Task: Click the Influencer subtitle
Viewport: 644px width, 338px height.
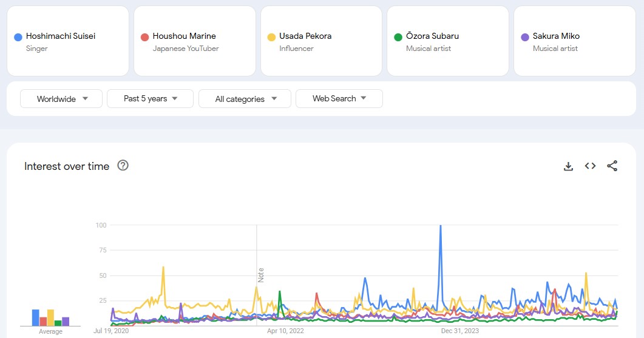Action: (296, 49)
